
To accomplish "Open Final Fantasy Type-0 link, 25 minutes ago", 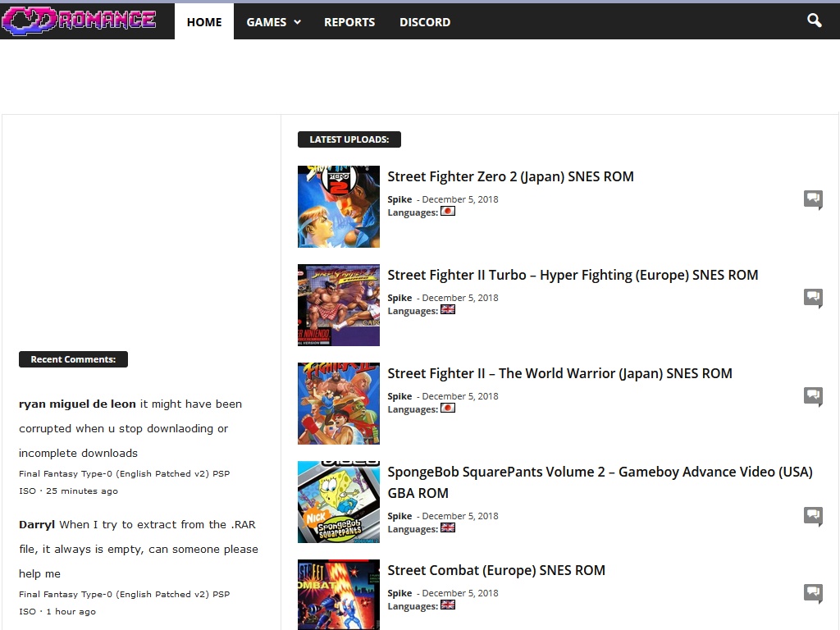I will (125, 482).
